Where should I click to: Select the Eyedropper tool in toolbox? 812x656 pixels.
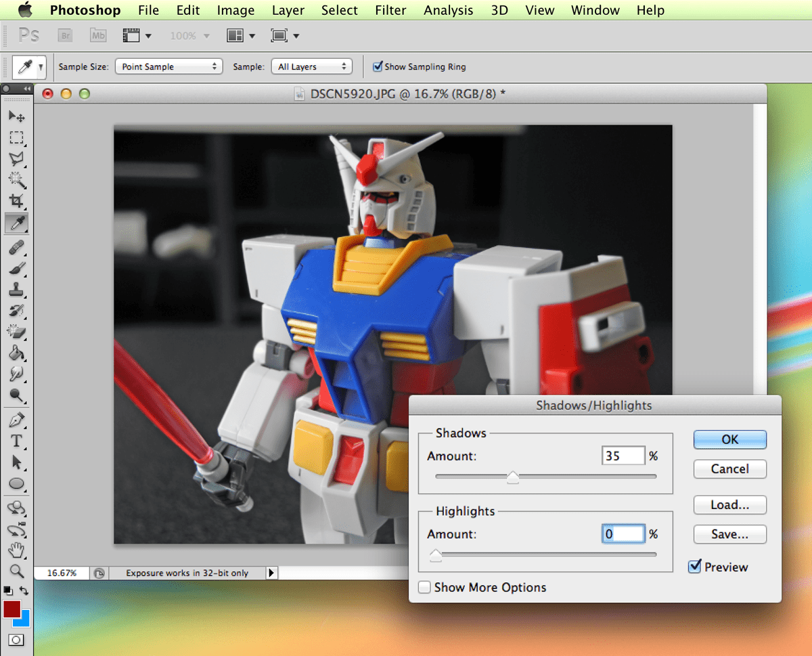point(16,222)
